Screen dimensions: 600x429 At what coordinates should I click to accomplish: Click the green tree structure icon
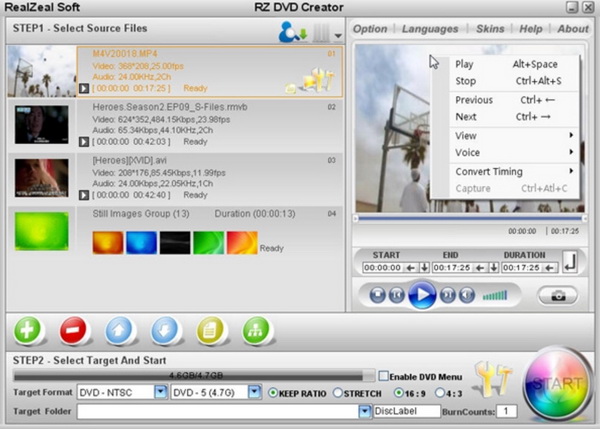(253, 329)
